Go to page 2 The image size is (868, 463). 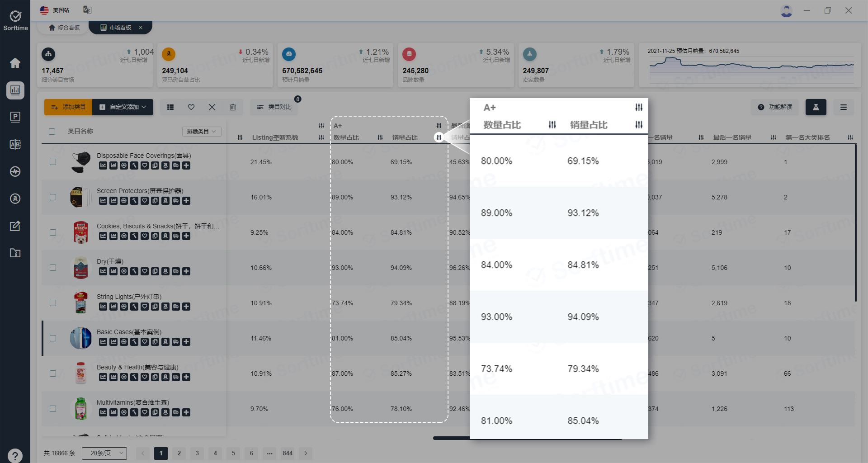click(x=179, y=453)
